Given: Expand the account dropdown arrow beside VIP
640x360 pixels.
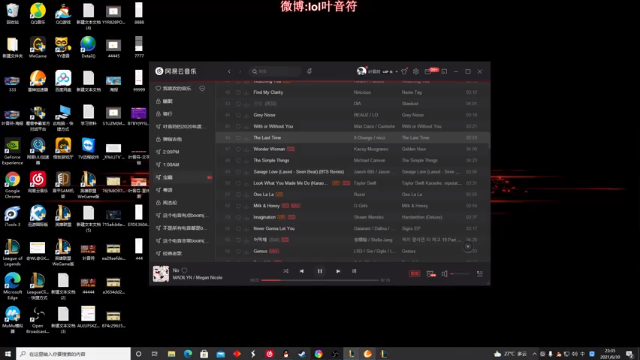Looking at the screenshot, I should pyautogui.click(x=396, y=72).
